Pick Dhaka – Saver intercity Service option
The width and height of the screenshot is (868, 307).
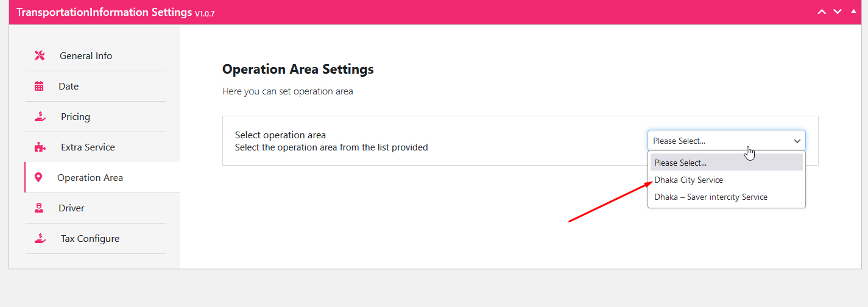click(x=710, y=197)
